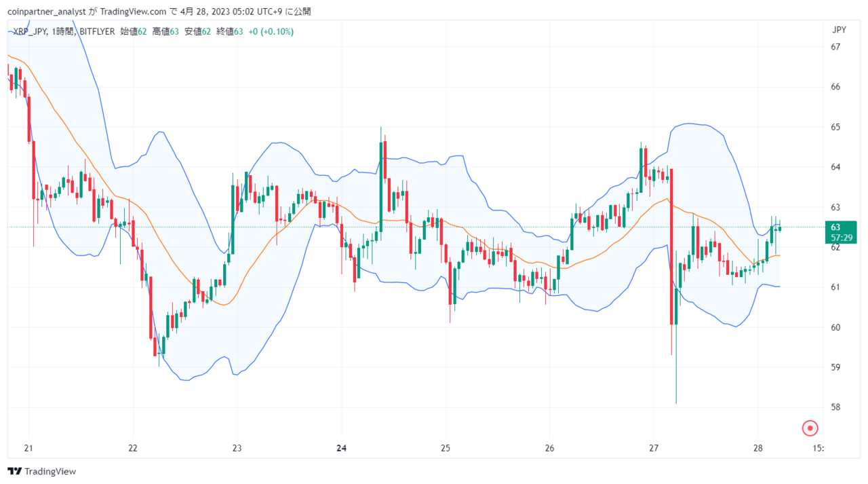Click the coinpartner_analyst author name
The height and width of the screenshot is (484, 868).
coord(47,12)
